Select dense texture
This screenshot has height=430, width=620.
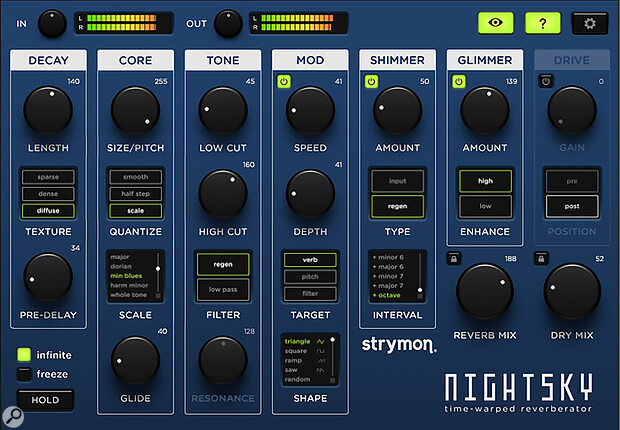(48, 194)
